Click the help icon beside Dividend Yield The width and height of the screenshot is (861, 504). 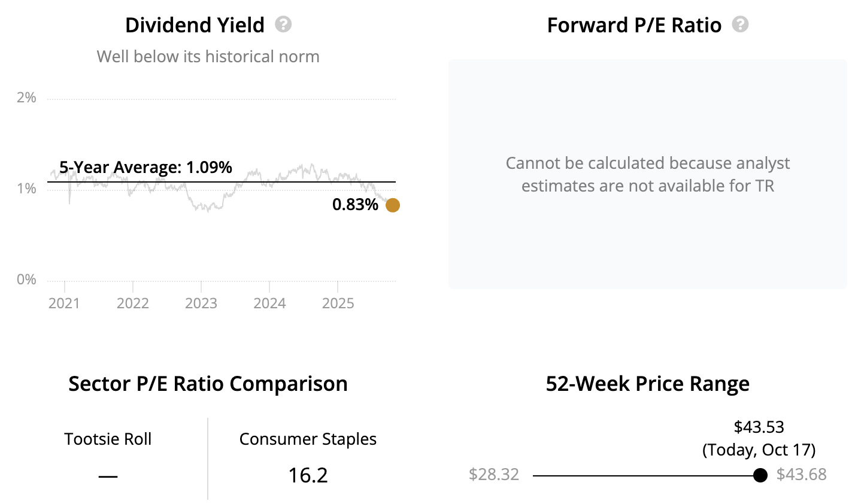[x=283, y=25]
